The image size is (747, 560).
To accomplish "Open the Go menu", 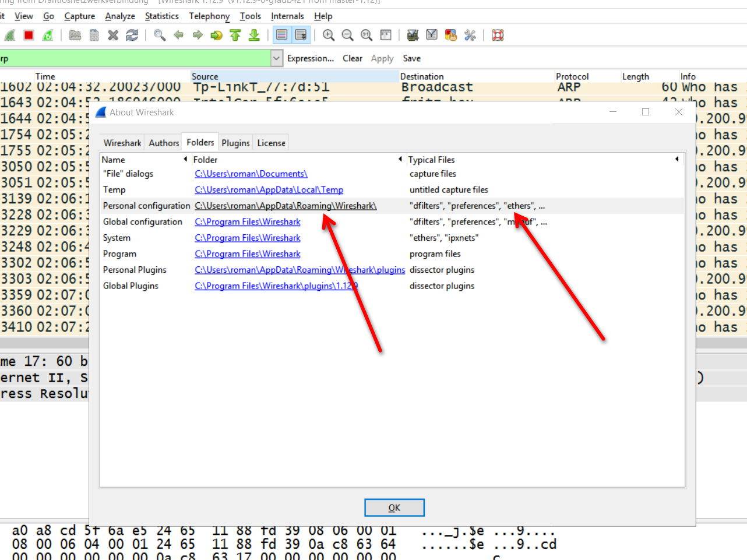I will [x=48, y=16].
